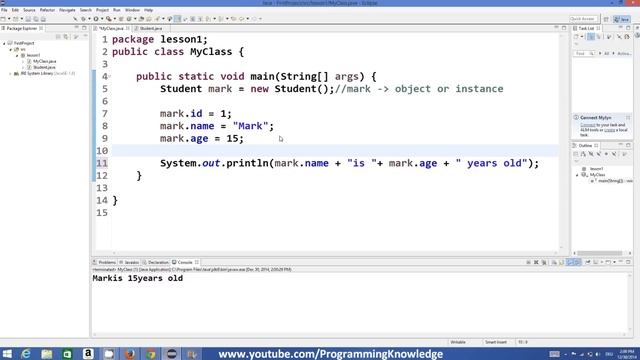Select Student.java in Package Explorer
Screen dimensions: 640x360
click(44, 67)
